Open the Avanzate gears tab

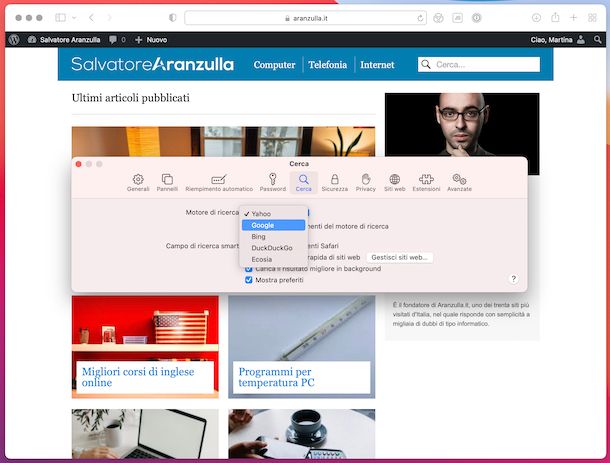tap(459, 182)
